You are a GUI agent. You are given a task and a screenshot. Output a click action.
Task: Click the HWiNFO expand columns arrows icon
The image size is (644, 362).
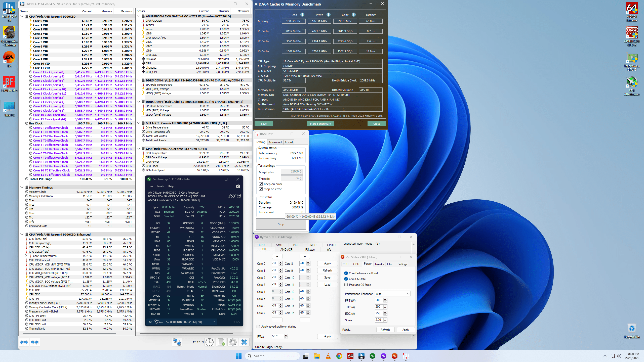[x=24, y=342]
